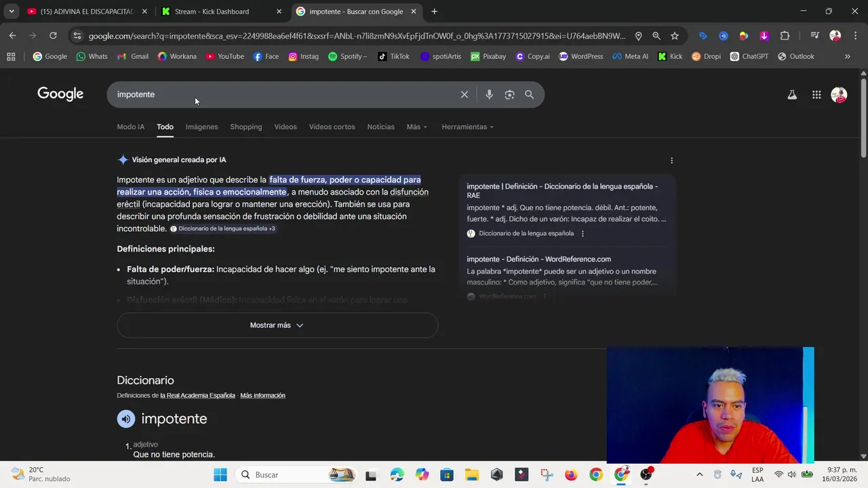Open Firefox from the taskbar
868x488 pixels.
(x=571, y=474)
